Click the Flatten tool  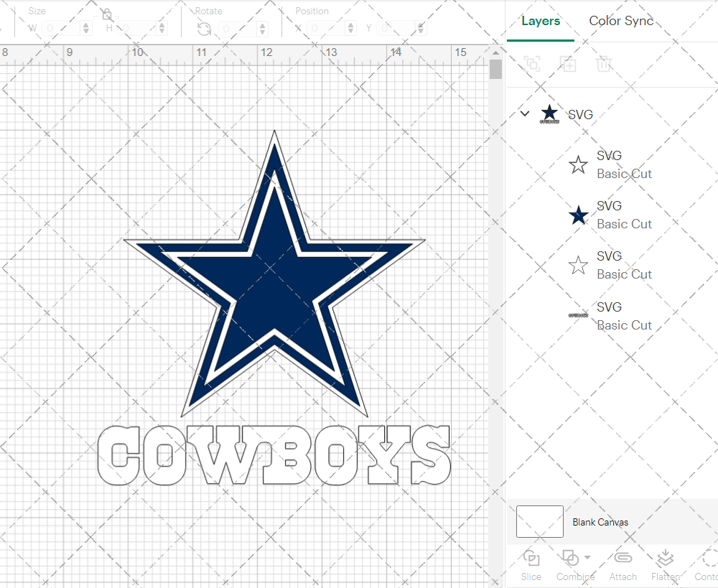coord(666,566)
